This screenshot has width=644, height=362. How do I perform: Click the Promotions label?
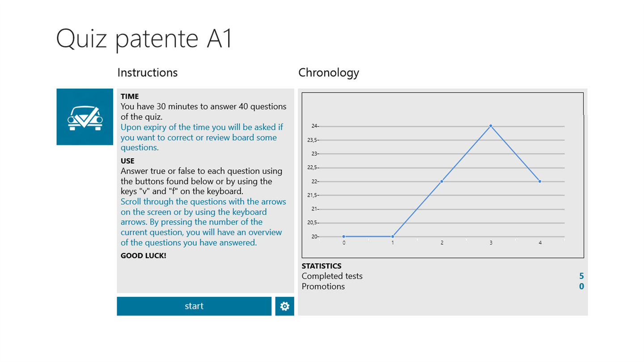(323, 286)
